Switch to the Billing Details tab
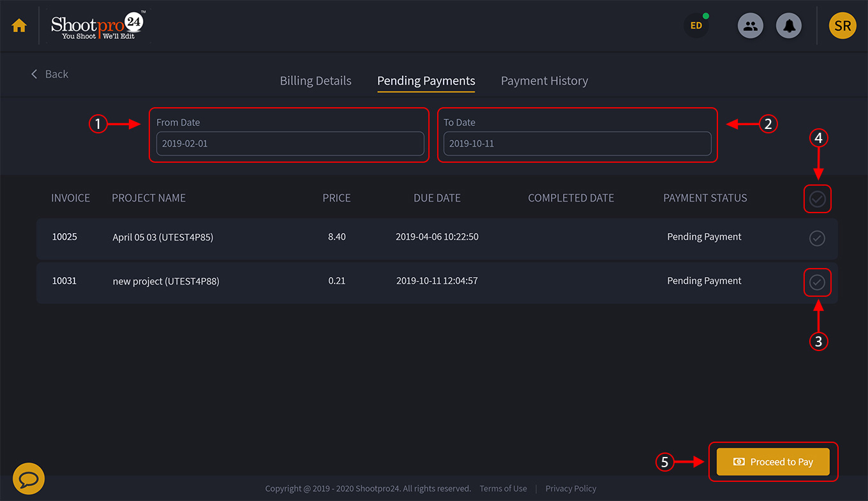This screenshot has height=501, width=868. 315,80
